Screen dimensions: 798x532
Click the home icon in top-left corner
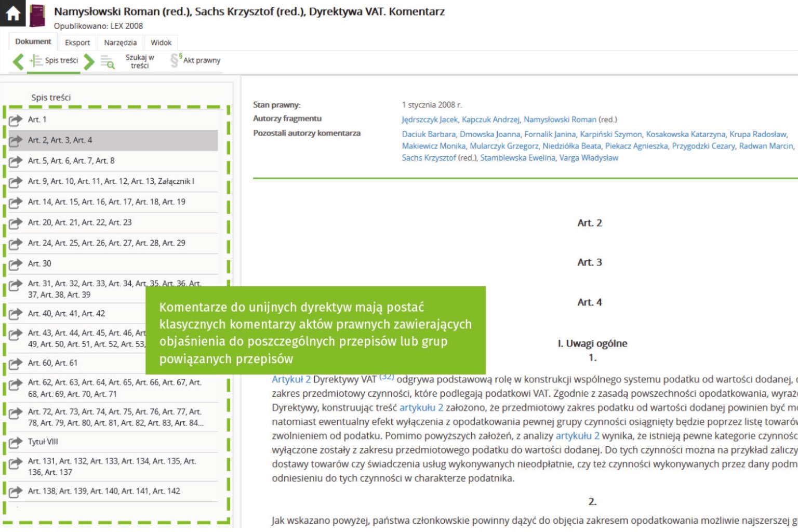[x=12, y=13]
